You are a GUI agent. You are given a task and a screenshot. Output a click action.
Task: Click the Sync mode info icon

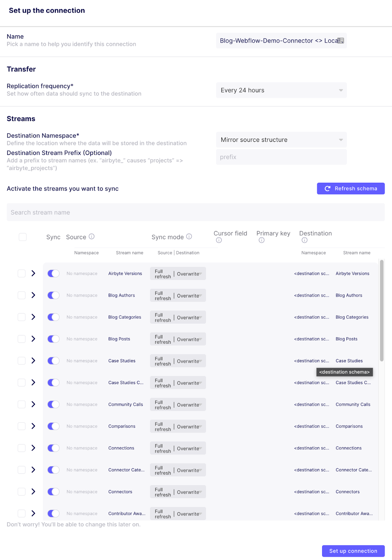click(x=189, y=237)
